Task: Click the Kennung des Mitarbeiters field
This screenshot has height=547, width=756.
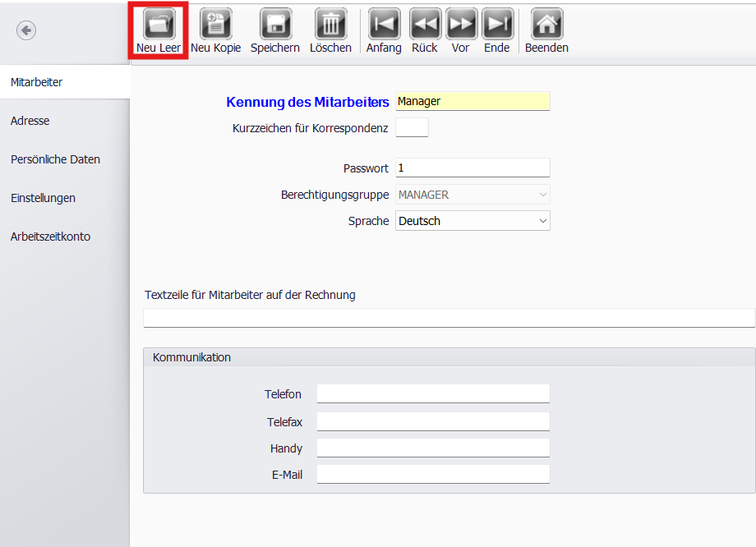Action: pos(472,101)
